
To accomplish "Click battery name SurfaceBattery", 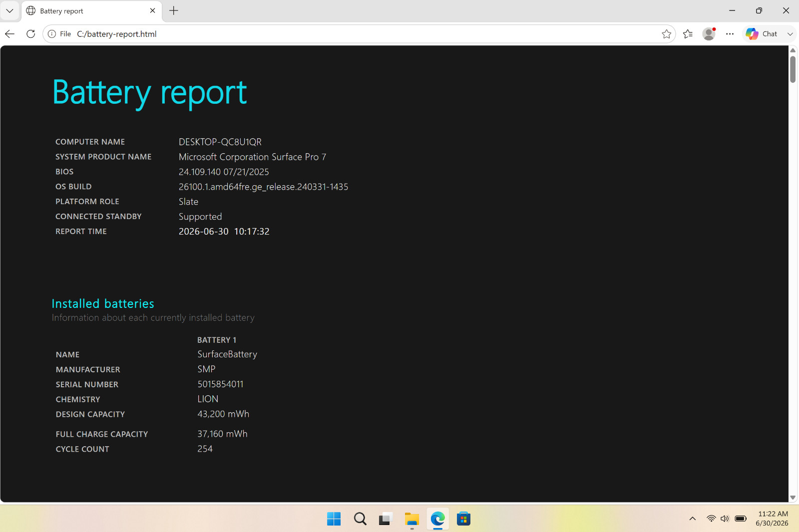I will (x=227, y=354).
